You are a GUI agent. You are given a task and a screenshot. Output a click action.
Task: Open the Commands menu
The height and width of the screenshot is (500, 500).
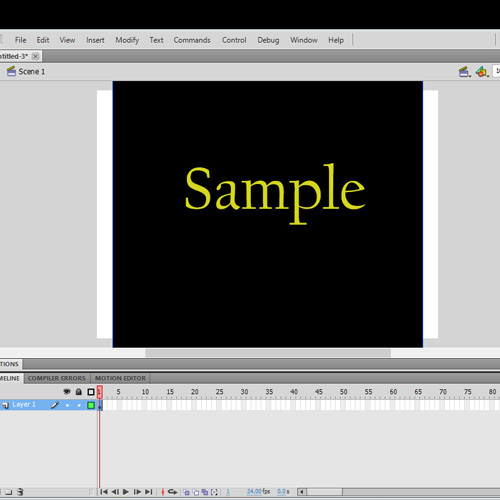192,40
